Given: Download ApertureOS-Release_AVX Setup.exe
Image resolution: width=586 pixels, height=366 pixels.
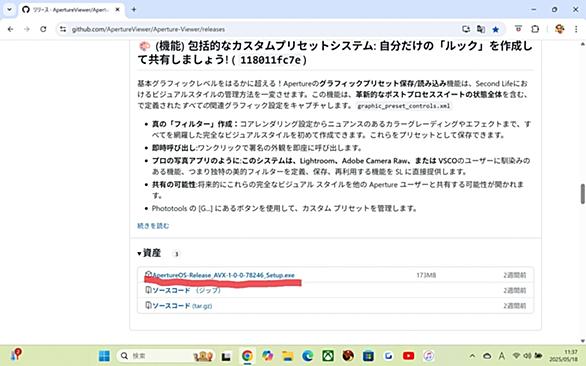Looking at the screenshot, I should (223, 275).
